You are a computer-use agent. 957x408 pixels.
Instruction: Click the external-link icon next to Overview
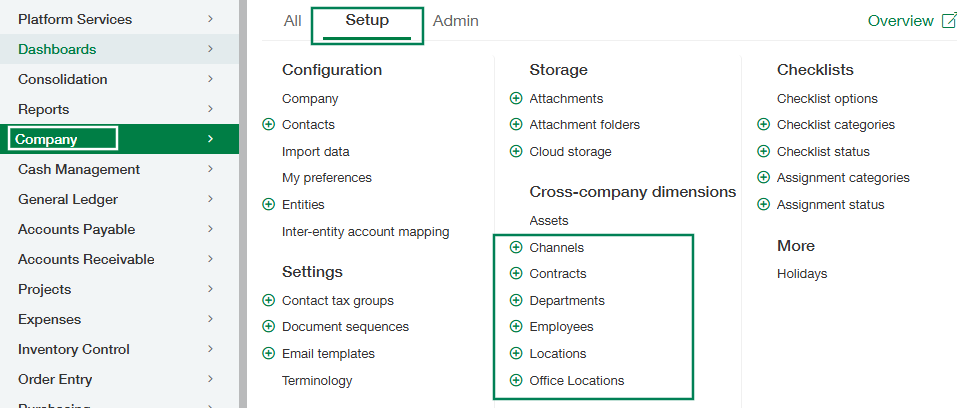(948, 21)
